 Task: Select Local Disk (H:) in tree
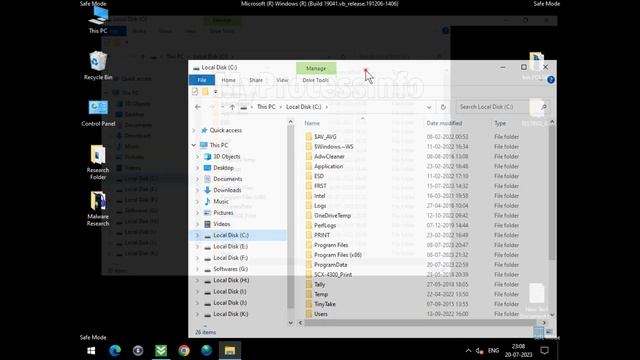tap(231, 280)
